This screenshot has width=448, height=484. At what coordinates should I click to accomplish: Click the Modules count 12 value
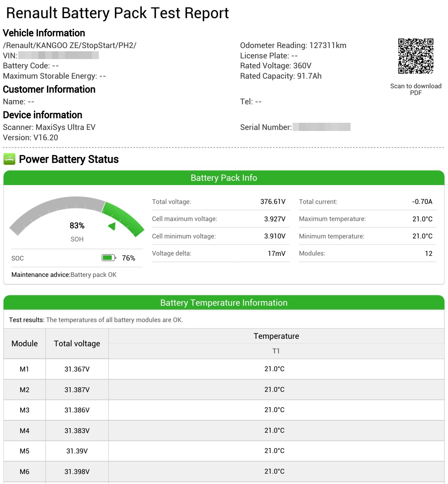(429, 253)
